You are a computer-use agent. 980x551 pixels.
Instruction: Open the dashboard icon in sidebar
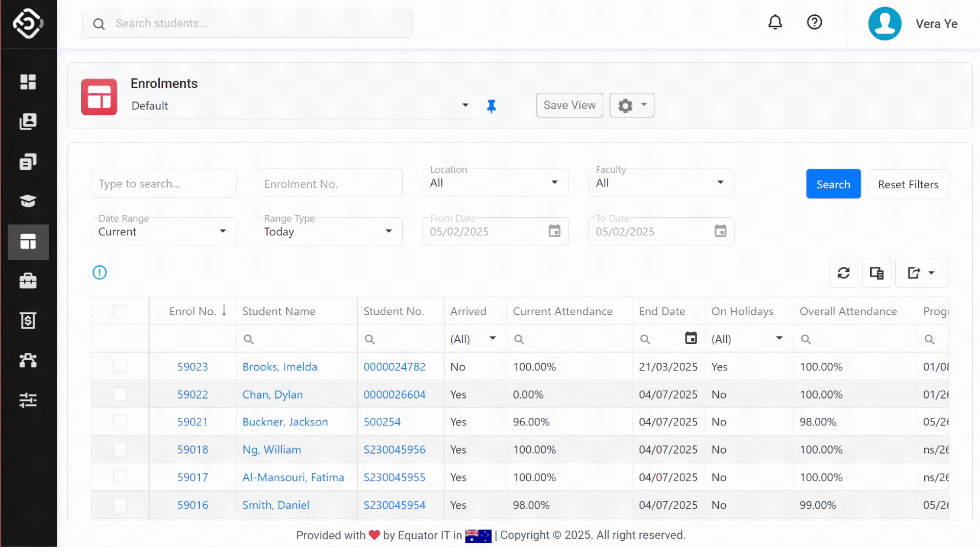tap(28, 82)
